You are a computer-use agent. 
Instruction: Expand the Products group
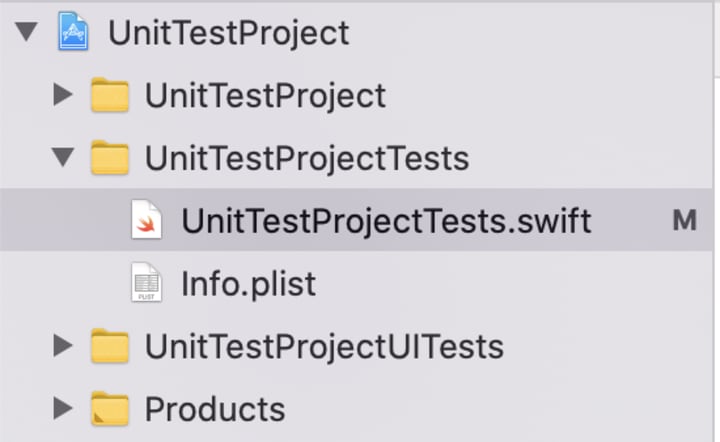pyautogui.click(x=63, y=409)
